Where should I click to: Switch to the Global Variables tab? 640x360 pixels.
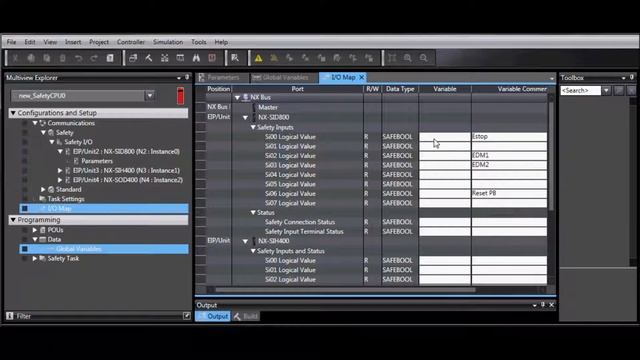point(284,77)
